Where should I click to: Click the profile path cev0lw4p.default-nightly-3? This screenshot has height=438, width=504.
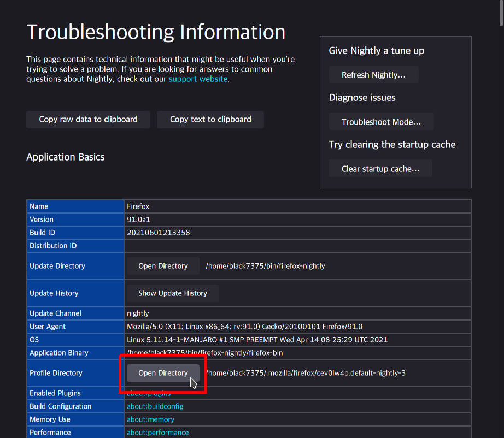[x=306, y=373]
